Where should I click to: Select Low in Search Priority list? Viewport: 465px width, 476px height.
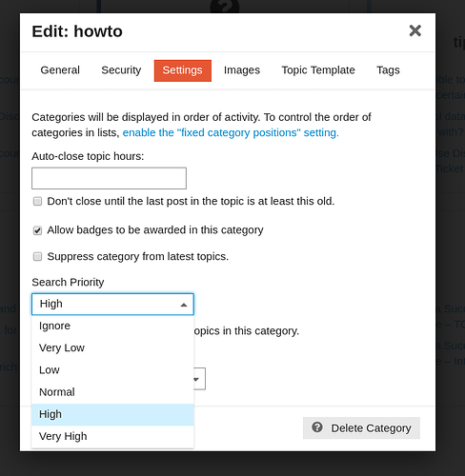(112, 370)
